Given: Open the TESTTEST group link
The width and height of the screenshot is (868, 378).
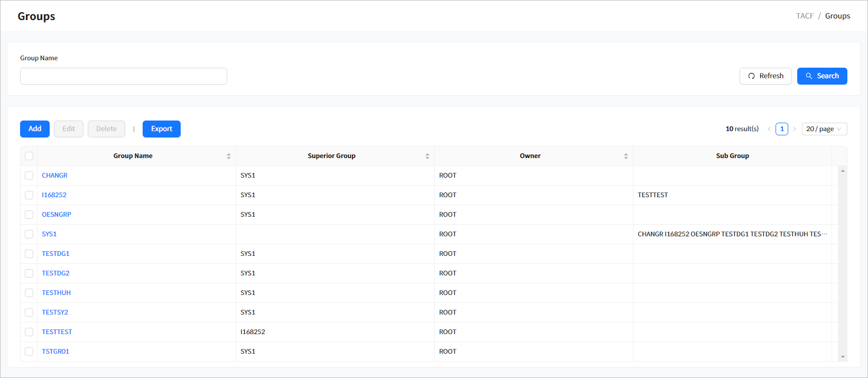Looking at the screenshot, I should [x=57, y=332].
